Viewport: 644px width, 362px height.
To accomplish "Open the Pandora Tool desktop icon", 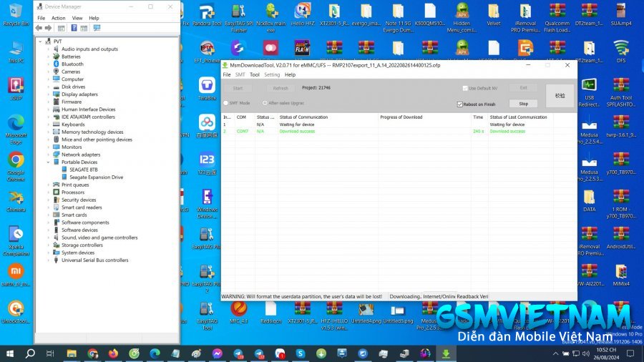I will coord(207,15).
